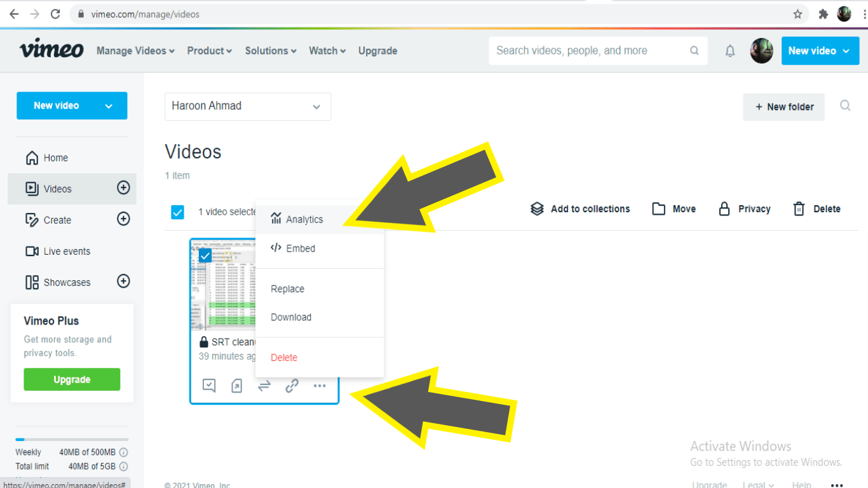This screenshot has width=868, height=488.
Task: Click the plus icon next to Create
Action: 123,219
